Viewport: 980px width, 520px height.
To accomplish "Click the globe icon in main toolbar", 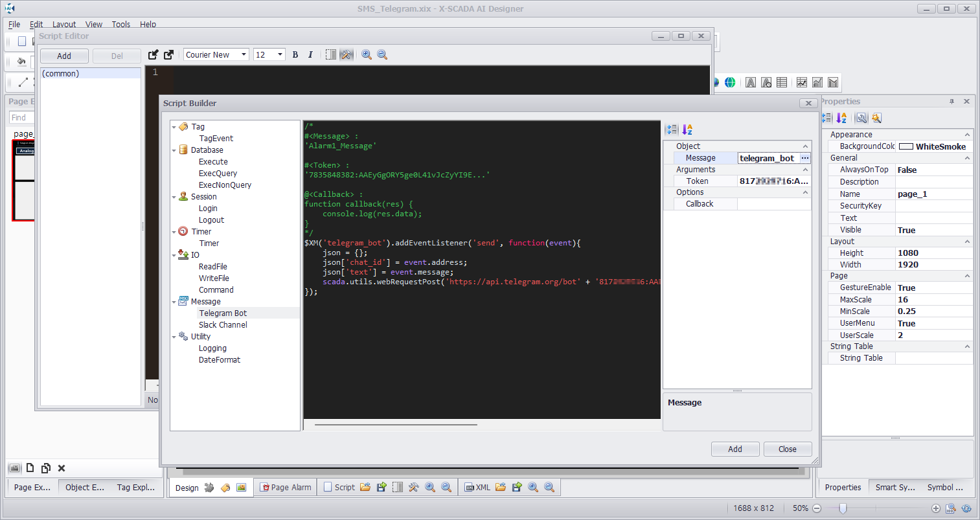I will coord(730,82).
